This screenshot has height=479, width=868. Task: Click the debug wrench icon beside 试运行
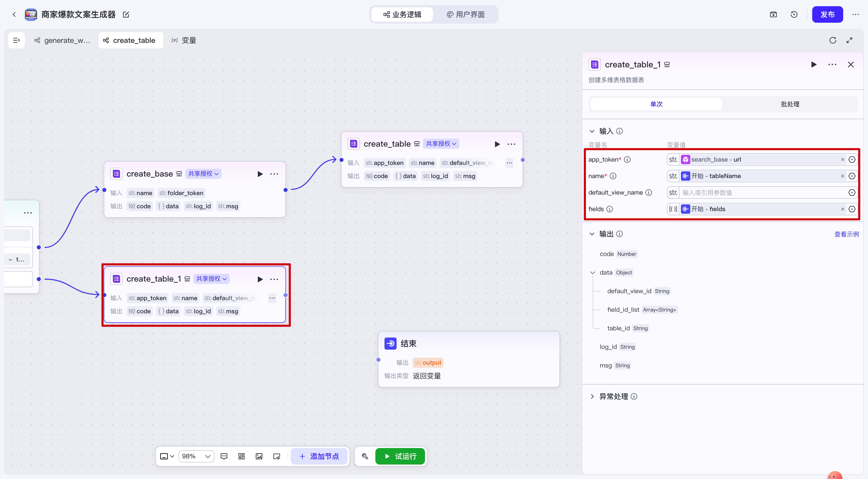click(x=365, y=456)
